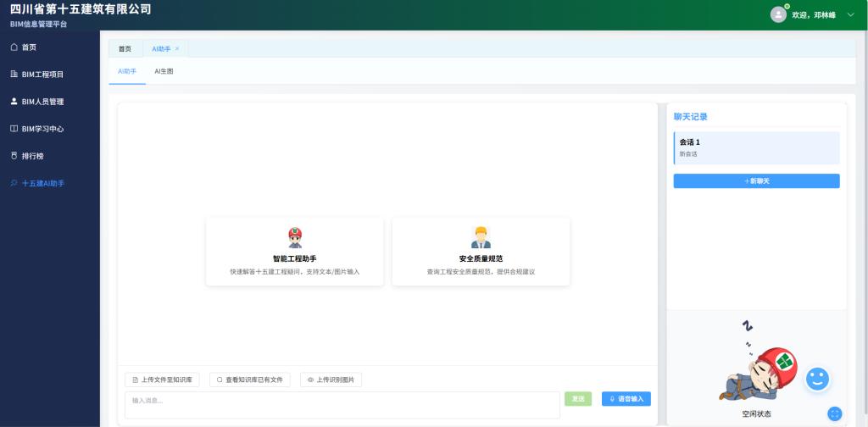
Task: Click 上传文件至知识库 button
Action: click(x=162, y=380)
